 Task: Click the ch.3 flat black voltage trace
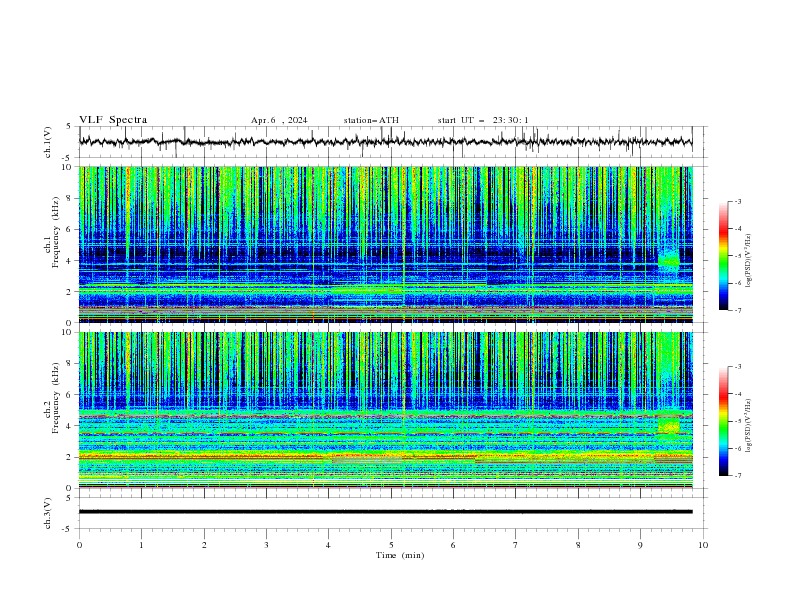click(385, 512)
